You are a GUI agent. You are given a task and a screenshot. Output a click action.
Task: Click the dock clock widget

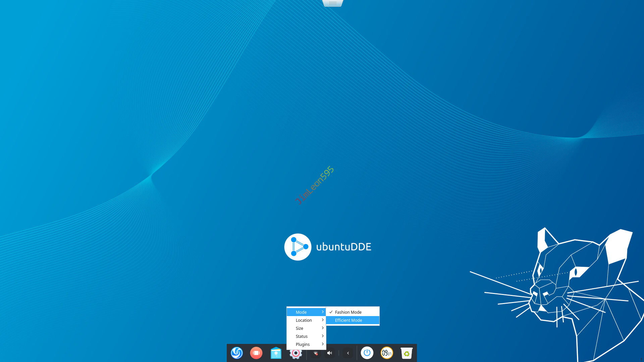point(387,353)
